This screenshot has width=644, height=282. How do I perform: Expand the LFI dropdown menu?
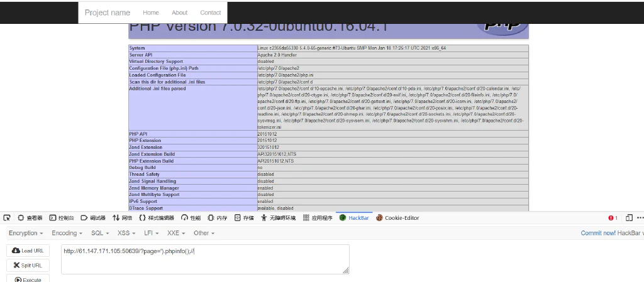pos(151,233)
